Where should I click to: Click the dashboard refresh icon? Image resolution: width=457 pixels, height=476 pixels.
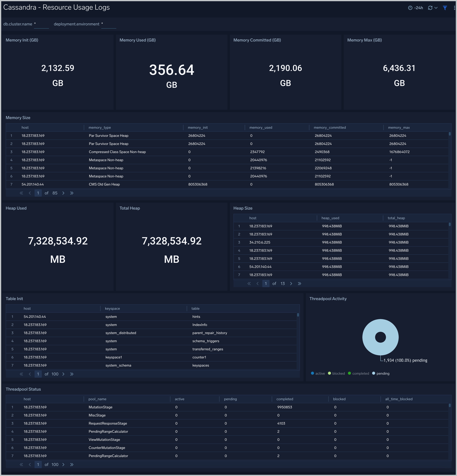coord(430,8)
